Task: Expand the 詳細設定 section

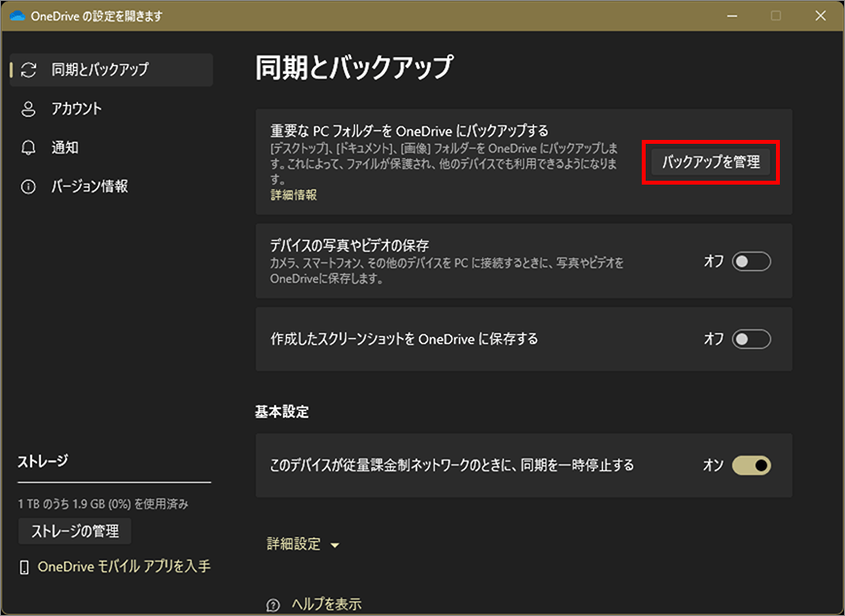Action: 302,544
